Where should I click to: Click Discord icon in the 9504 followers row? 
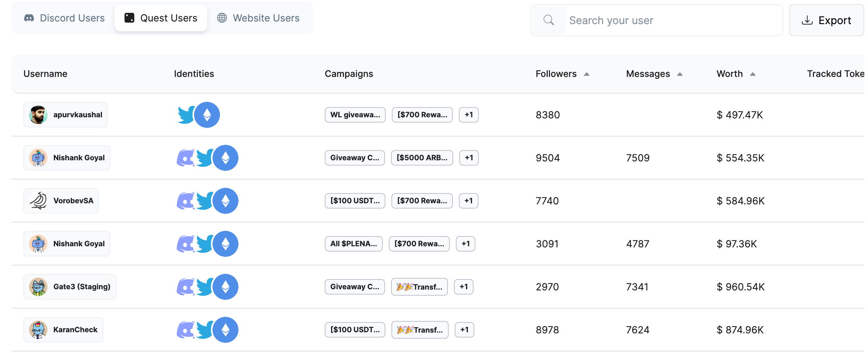pyautogui.click(x=186, y=158)
